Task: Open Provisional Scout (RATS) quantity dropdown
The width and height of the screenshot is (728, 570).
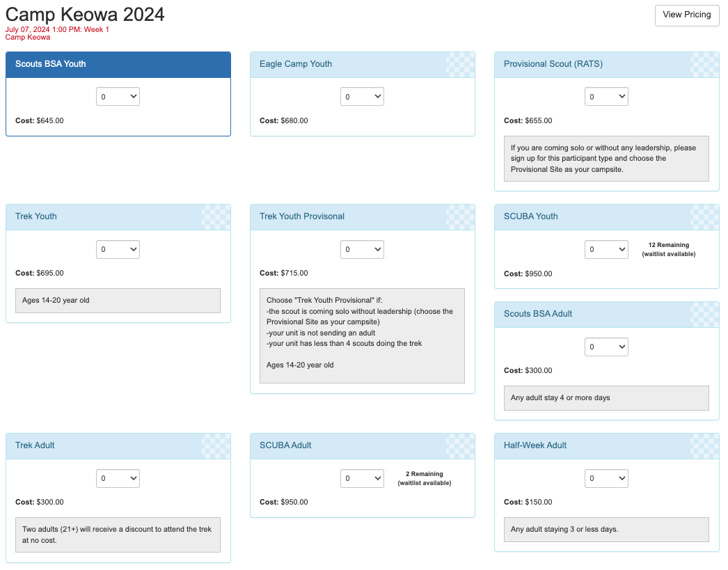Action: [606, 97]
